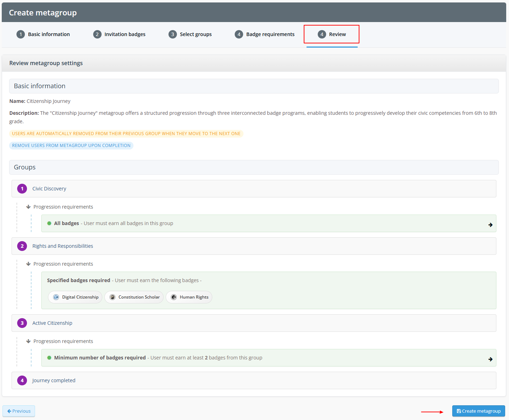Click Human Rights badge image
This screenshot has height=420, width=509.
click(174, 297)
